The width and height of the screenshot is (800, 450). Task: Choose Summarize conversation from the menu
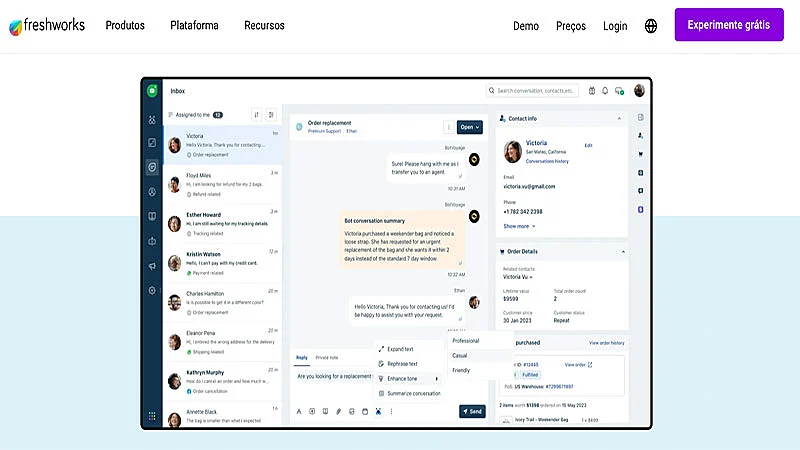click(414, 393)
